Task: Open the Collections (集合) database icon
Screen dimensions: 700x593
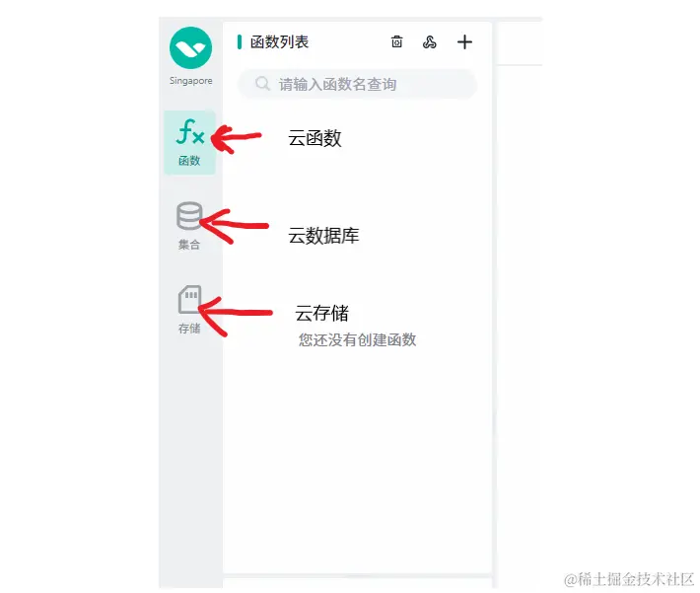Action: tap(189, 216)
